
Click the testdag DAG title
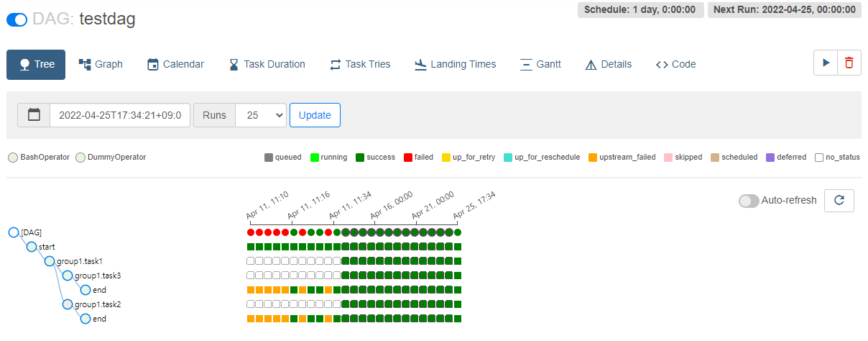(x=107, y=19)
